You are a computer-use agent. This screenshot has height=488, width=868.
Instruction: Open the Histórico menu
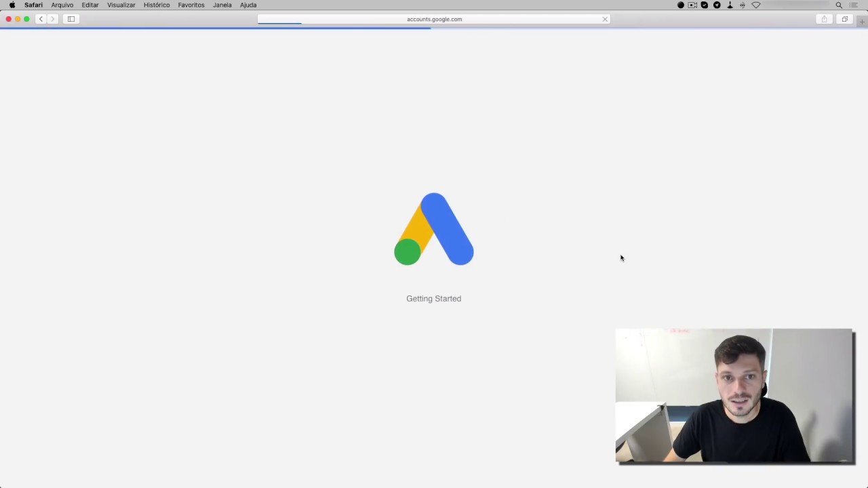157,5
